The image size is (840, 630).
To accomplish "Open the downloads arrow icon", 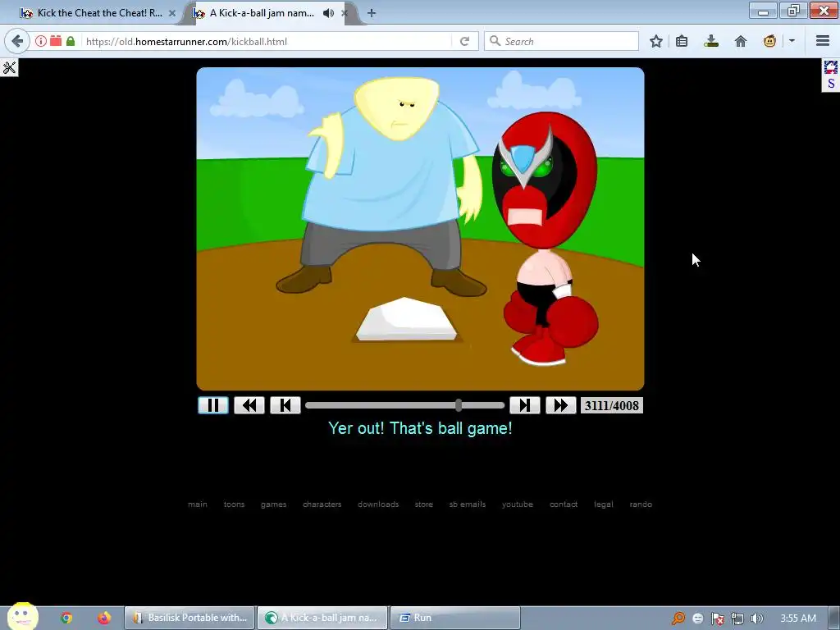I will pos(711,41).
